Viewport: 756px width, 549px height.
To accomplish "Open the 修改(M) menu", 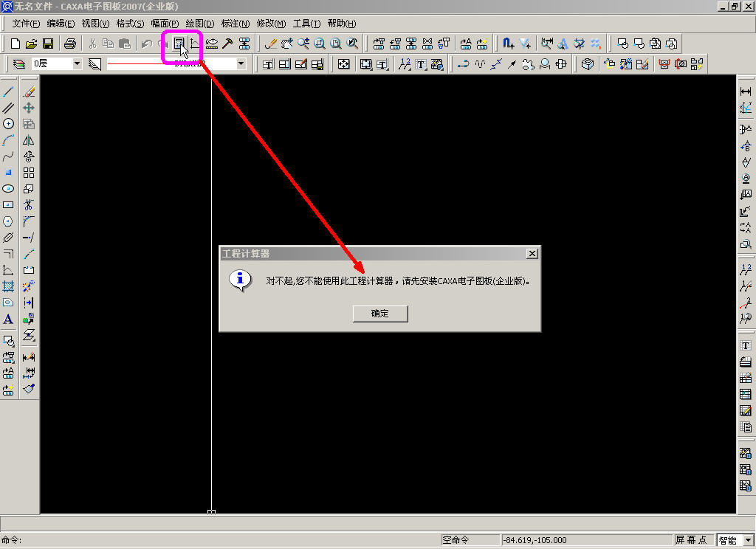I will (271, 23).
